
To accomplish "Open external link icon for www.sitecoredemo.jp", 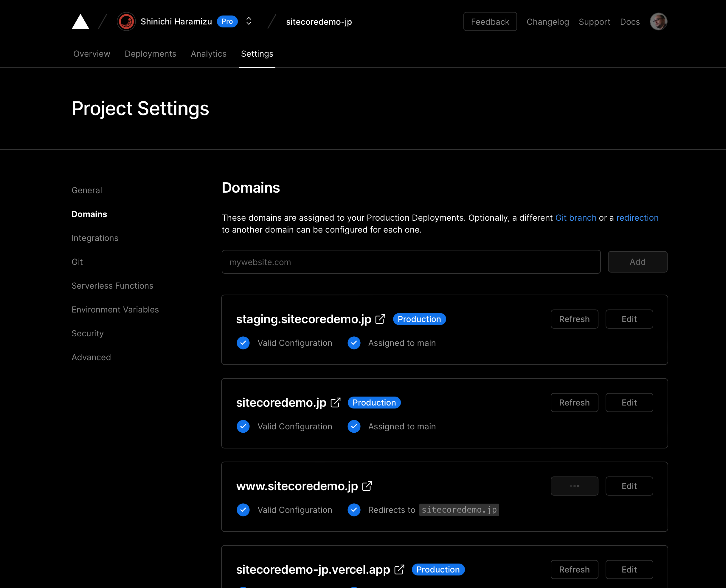I will point(367,486).
